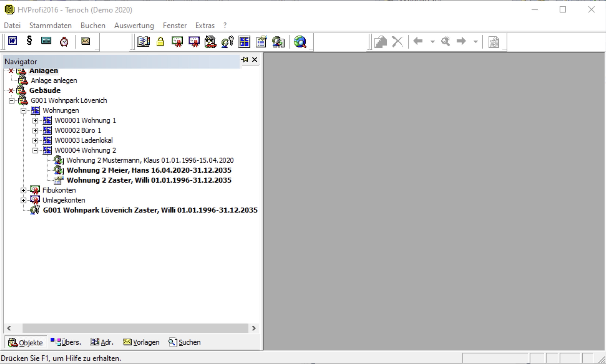Click the globe with magnifier icon

300,42
